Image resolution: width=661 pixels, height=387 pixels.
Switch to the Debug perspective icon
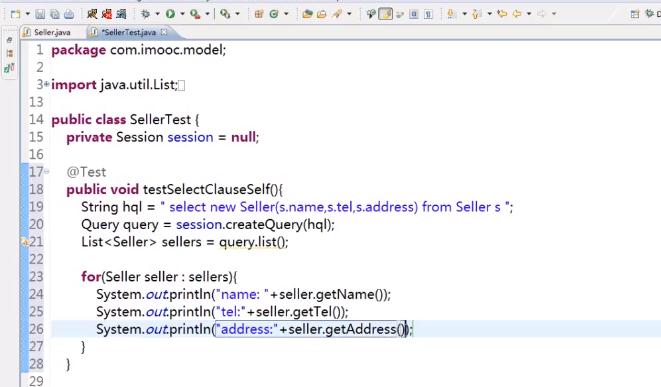click(650, 14)
